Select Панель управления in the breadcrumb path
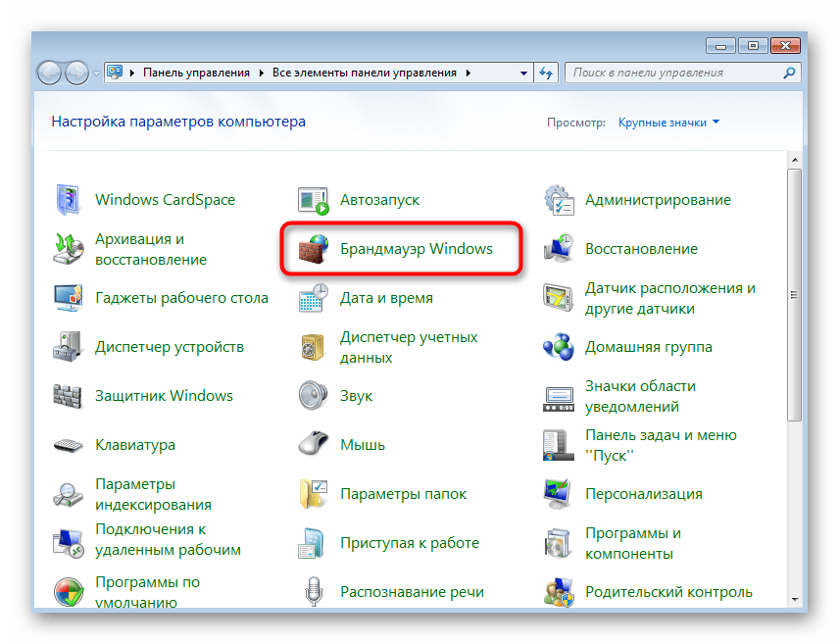Image resolution: width=839 pixels, height=644 pixels. click(x=196, y=73)
